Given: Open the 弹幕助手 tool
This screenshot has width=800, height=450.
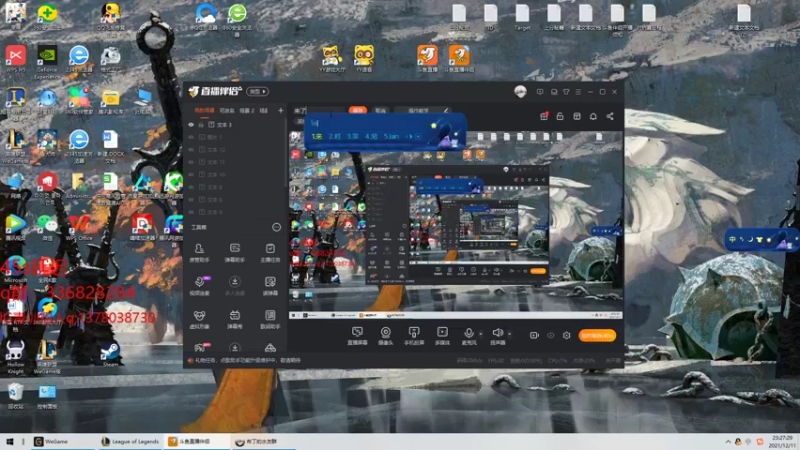Looking at the screenshot, I should coord(235,252).
